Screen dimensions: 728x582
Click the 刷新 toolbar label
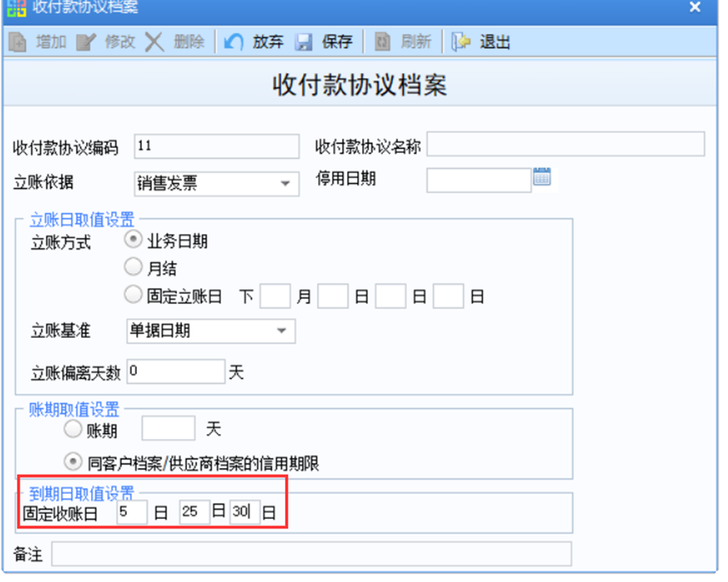[416, 43]
